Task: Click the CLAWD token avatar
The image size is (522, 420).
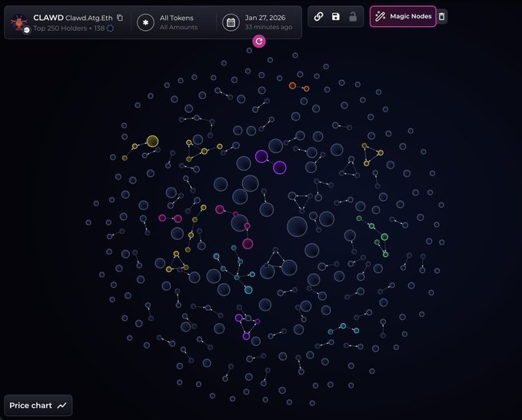Action: click(19, 22)
